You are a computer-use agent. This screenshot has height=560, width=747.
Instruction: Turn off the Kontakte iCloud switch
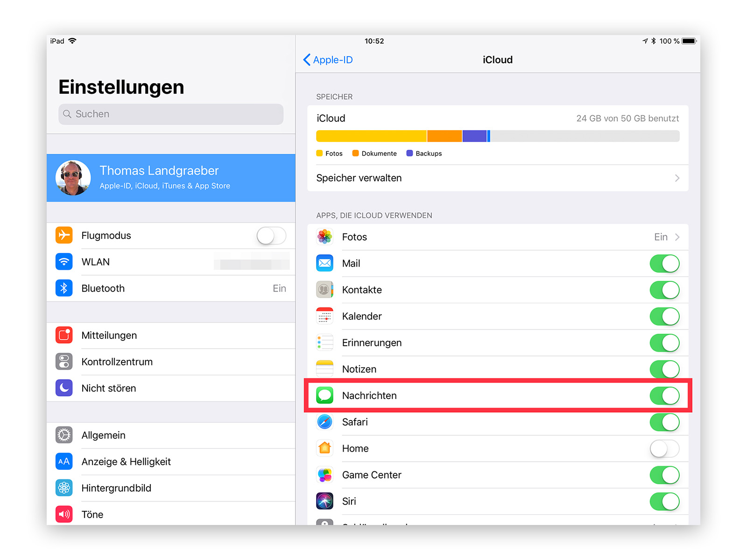point(664,290)
